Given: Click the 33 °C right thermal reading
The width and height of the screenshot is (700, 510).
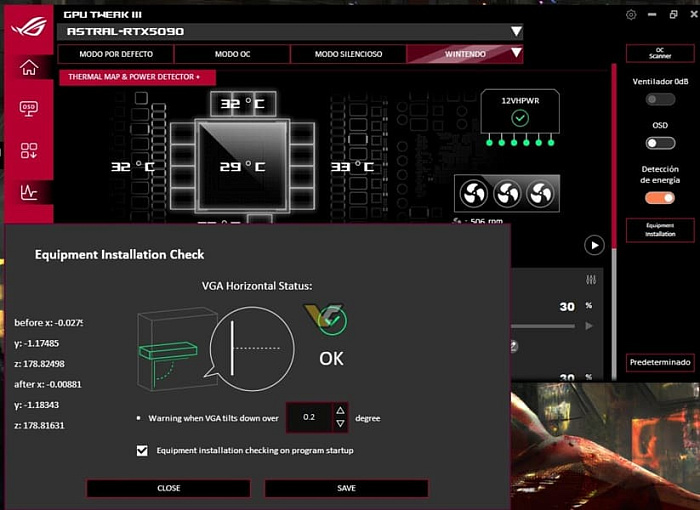Looking at the screenshot, I should pyautogui.click(x=352, y=167).
